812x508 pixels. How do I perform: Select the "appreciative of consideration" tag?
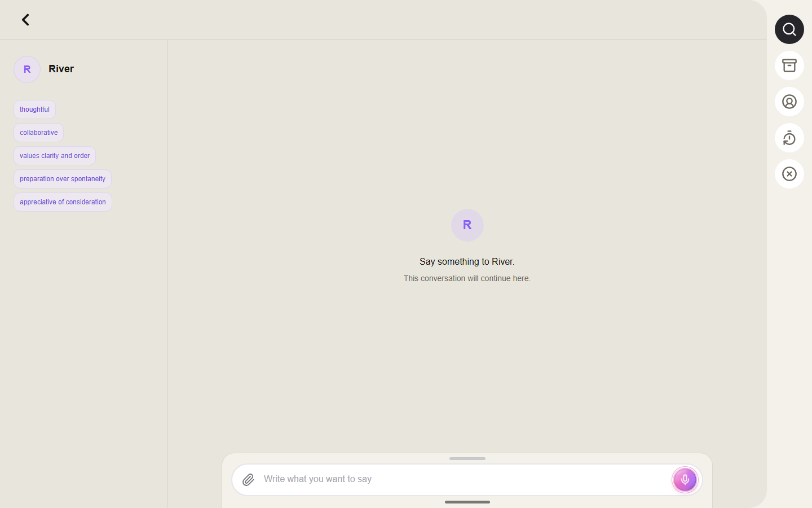(63, 202)
